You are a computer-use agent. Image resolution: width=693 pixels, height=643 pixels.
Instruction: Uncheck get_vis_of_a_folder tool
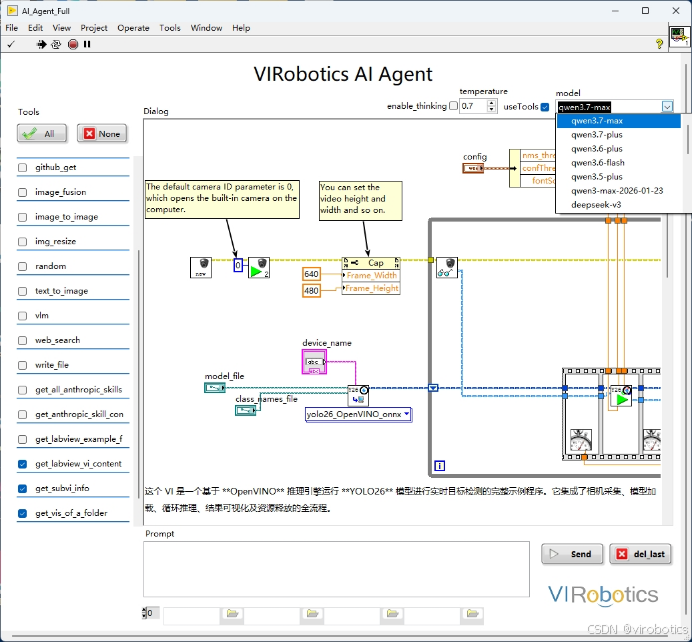pyautogui.click(x=23, y=513)
